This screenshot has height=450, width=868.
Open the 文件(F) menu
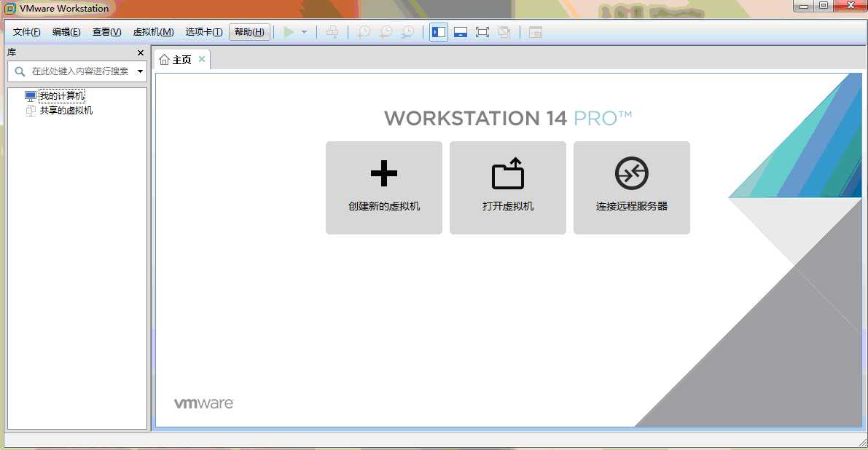coord(26,32)
